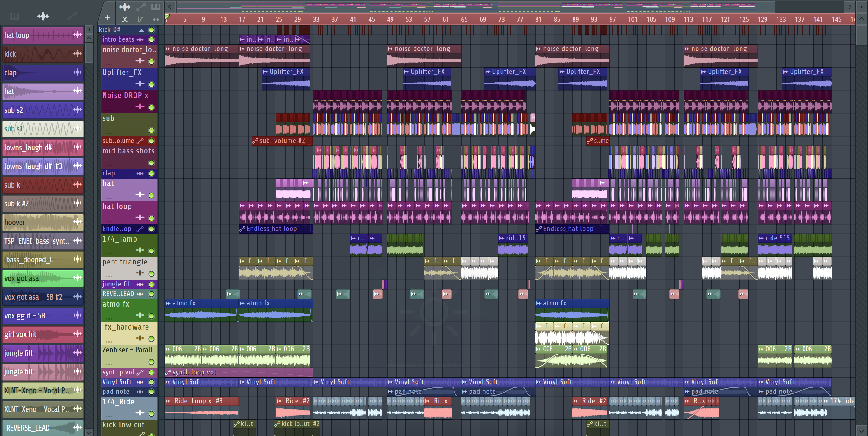Click the crossfade X tool icon
This screenshot has height=436, width=868.
(x=125, y=19)
